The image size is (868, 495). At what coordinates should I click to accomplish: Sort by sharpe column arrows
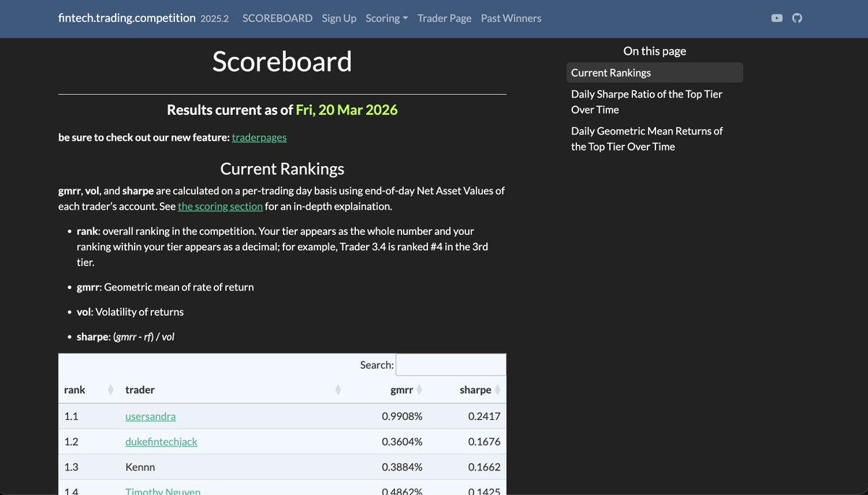click(498, 389)
